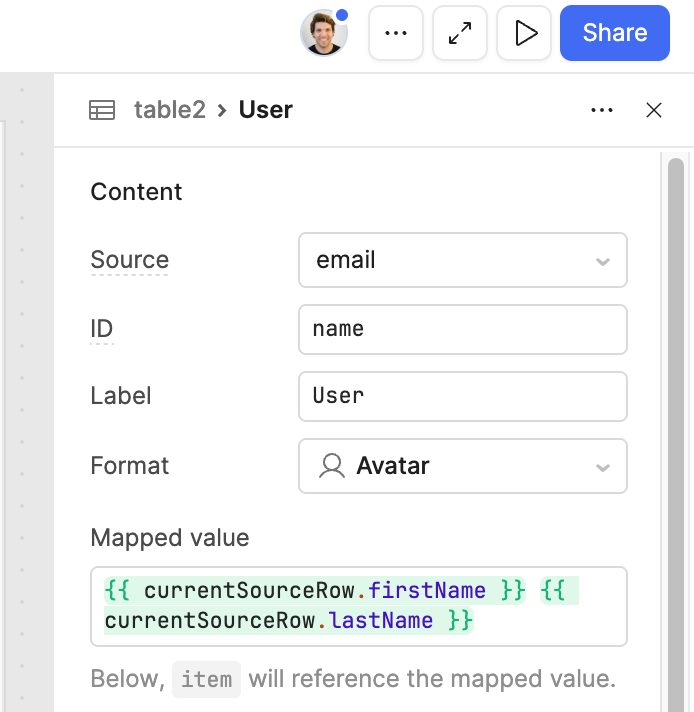
Task: Click the expand to fullscreen arrows icon
Action: pos(460,33)
